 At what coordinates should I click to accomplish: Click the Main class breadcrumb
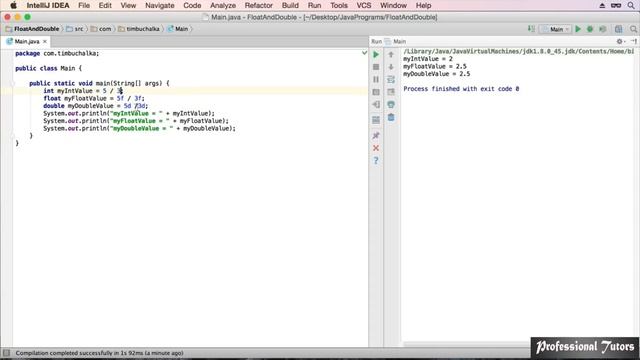pyautogui.click(x=178, y=29)
